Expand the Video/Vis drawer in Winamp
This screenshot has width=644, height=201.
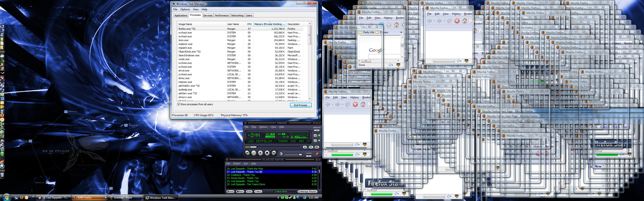[x=317, y=130]
